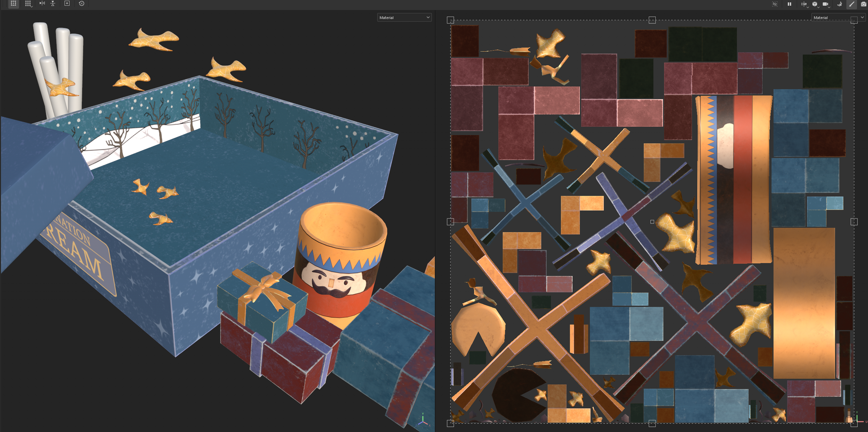Click the rendering mode Iray icon
Screen dimensions: 868x432
(840, 4)
